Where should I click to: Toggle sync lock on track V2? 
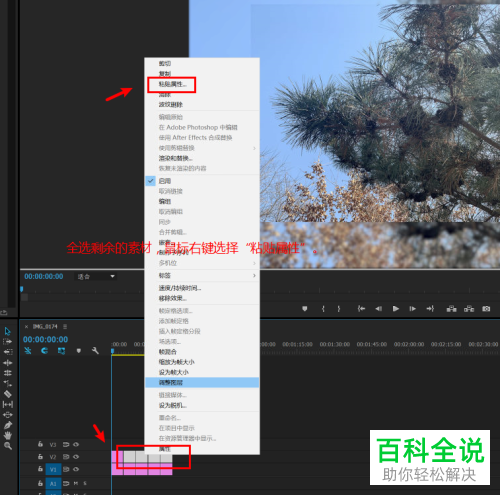(66, 457)
